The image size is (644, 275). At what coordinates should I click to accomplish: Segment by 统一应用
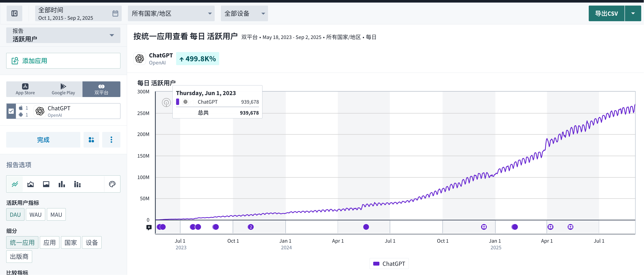pyautogui.click(x=22, y=243)
